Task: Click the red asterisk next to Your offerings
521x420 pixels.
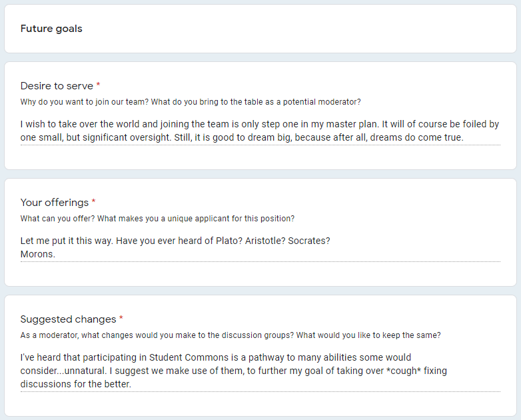Action: pos(94,201)
